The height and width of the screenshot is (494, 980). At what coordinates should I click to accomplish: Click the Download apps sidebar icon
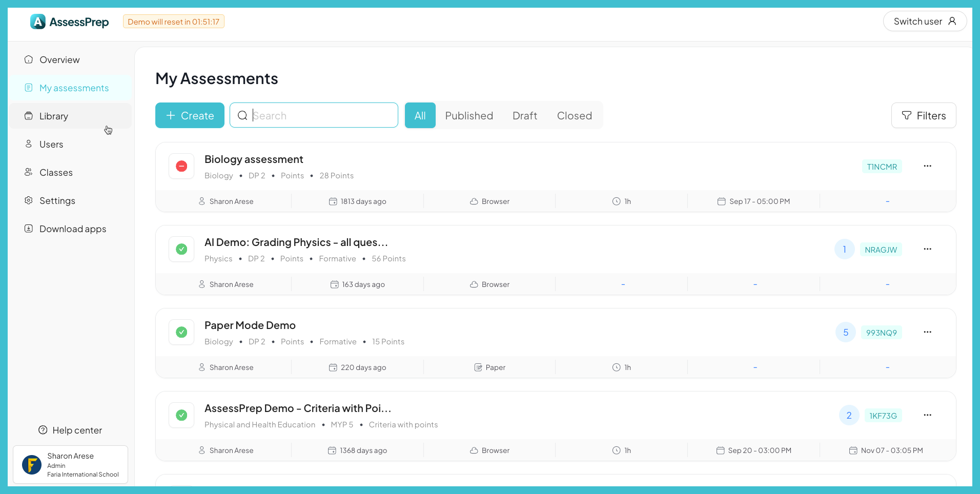point(29,229)
